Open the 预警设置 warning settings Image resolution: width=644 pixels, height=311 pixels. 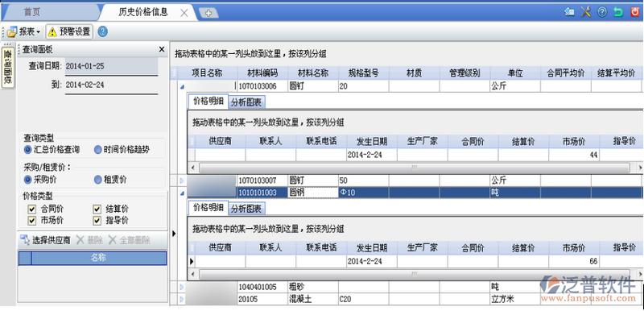pyautogui.click(x=69, y=31)
